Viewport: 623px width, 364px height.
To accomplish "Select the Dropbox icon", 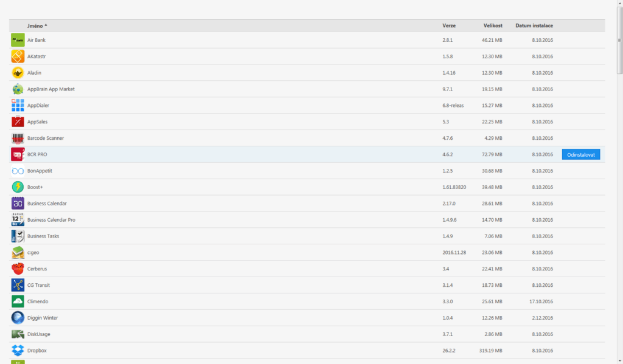I will coord(18,351).
